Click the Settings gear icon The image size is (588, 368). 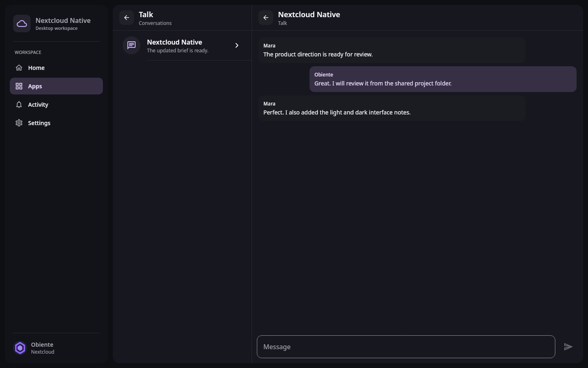(x=19, y=123)
